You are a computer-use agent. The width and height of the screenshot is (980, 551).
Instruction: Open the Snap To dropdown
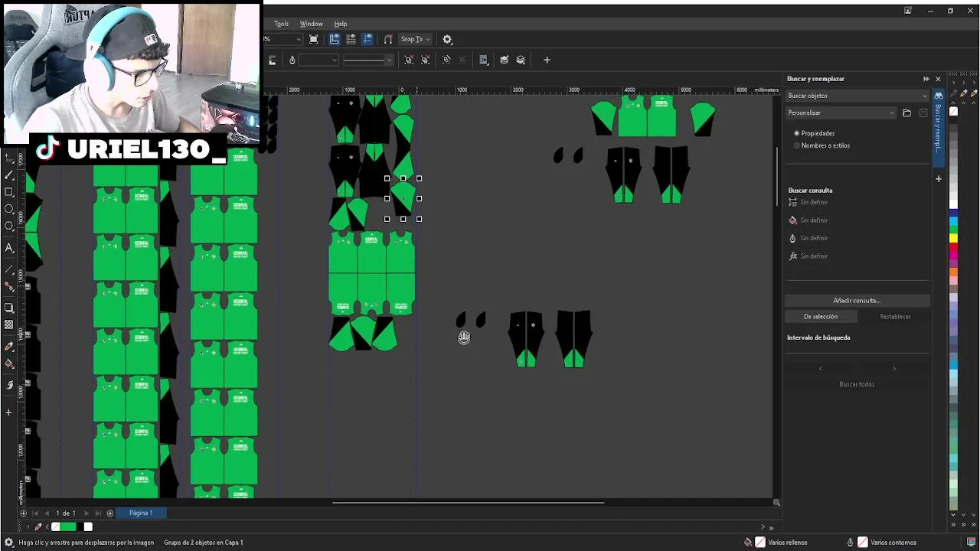[415, 39]
